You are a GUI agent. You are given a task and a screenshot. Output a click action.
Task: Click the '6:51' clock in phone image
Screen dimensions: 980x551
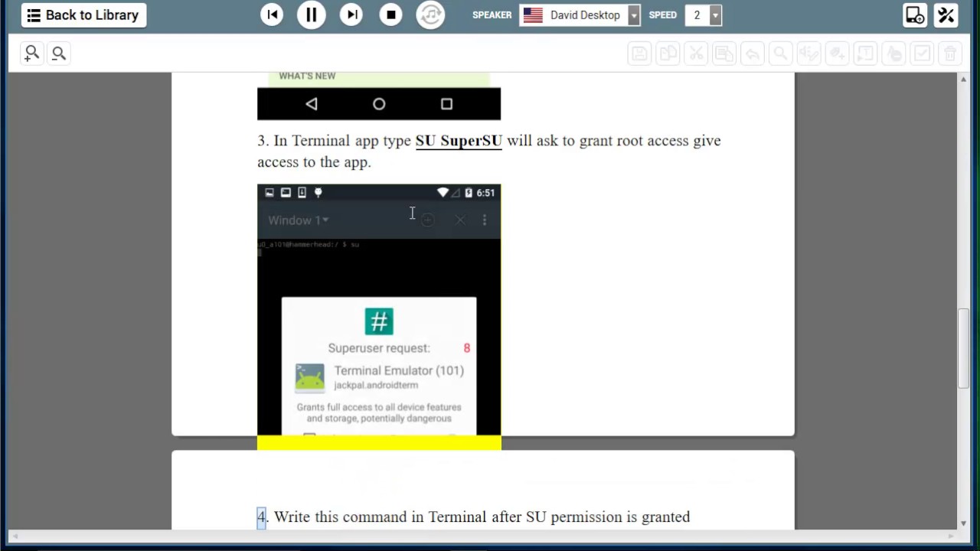click(485, 193)
